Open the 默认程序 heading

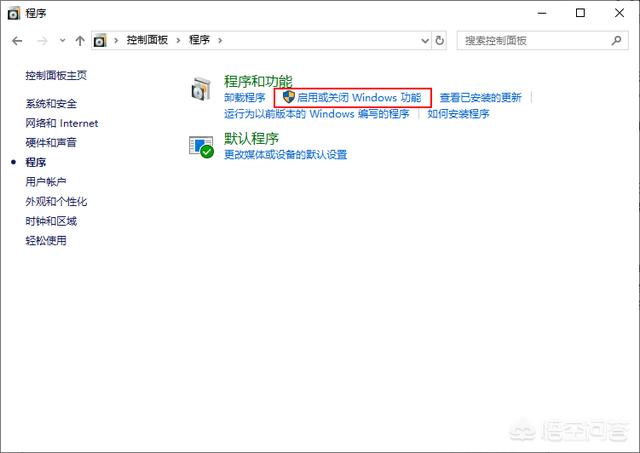251,139
